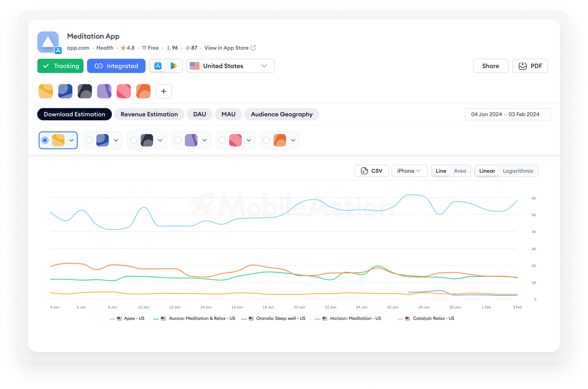The width and height of the screenshot is (588, 389).
Task: Click the date range field
Action: pos(507,114)
